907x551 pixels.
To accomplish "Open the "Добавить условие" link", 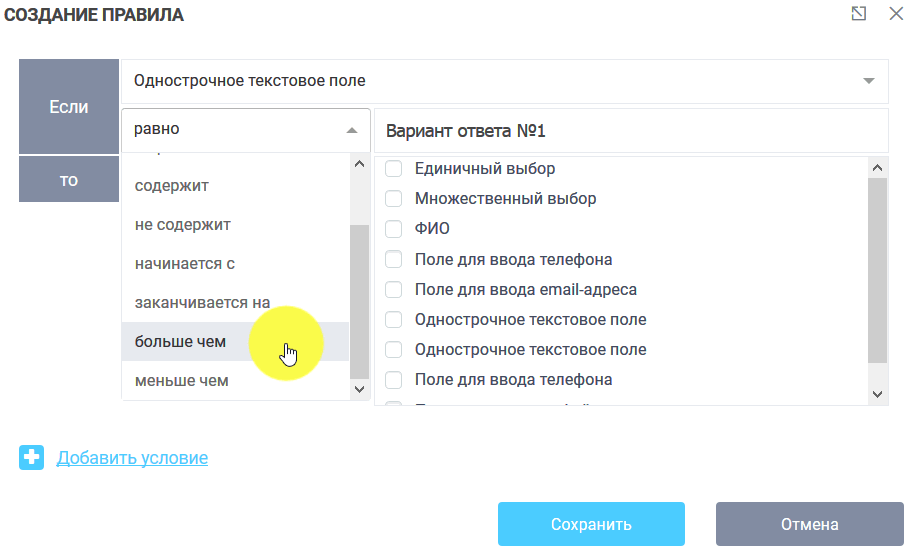I will tap(132, 458).
